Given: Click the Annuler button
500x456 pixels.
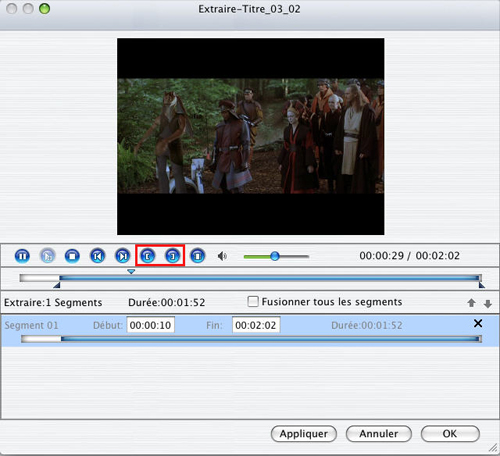Looking at the screenshot, I should (x=379, y=434).
